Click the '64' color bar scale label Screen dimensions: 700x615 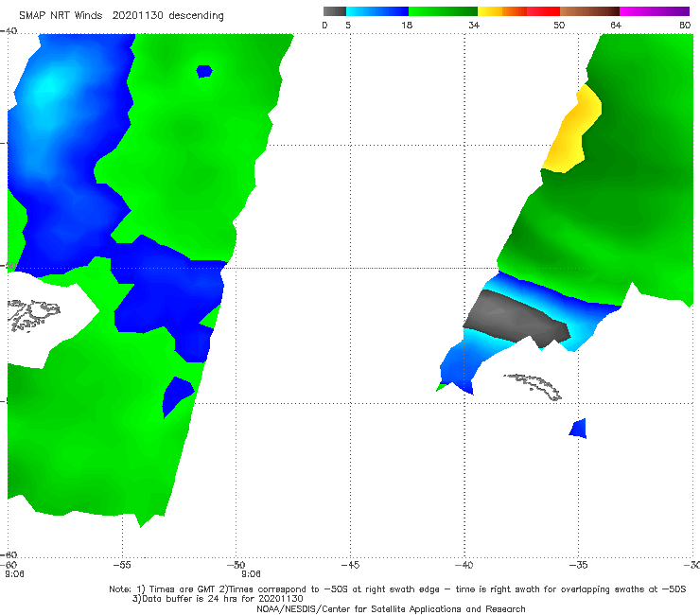click(x=616, y=25)
